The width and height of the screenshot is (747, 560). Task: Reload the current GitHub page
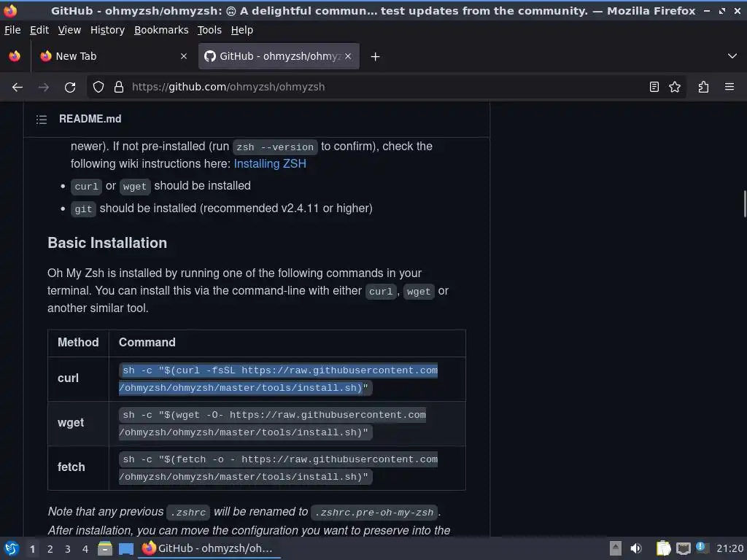coord(70,87)
